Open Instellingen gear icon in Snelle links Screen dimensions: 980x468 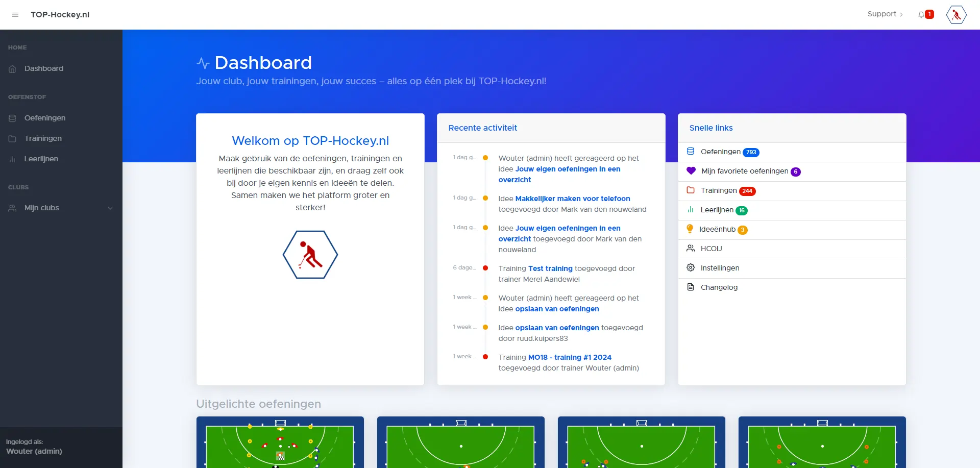coord(691,268)
